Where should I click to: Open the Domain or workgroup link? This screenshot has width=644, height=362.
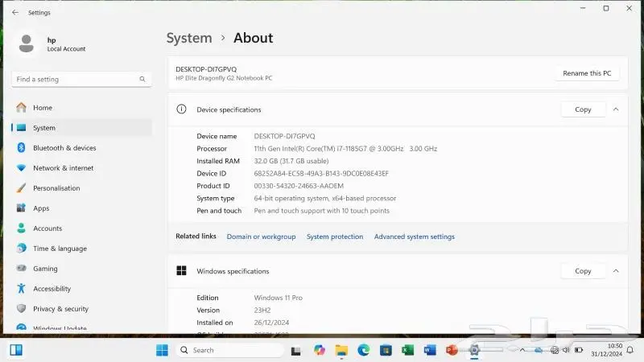(261, 237)
